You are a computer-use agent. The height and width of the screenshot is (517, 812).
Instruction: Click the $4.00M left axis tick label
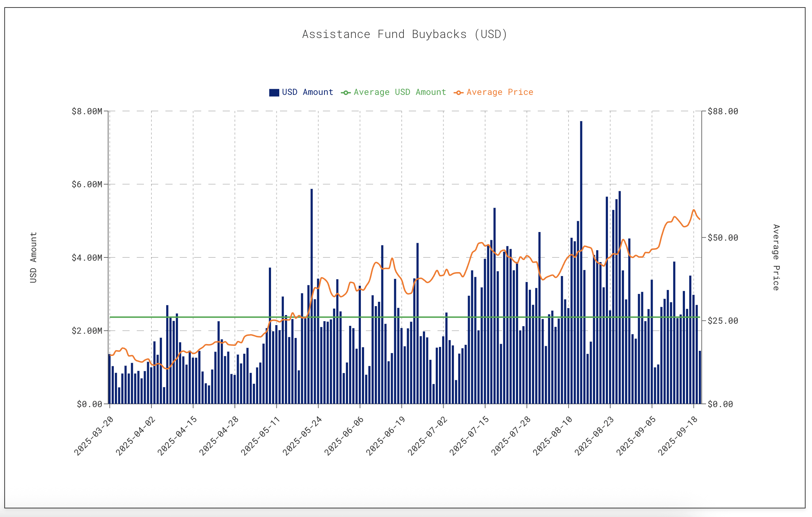[87, 258]
